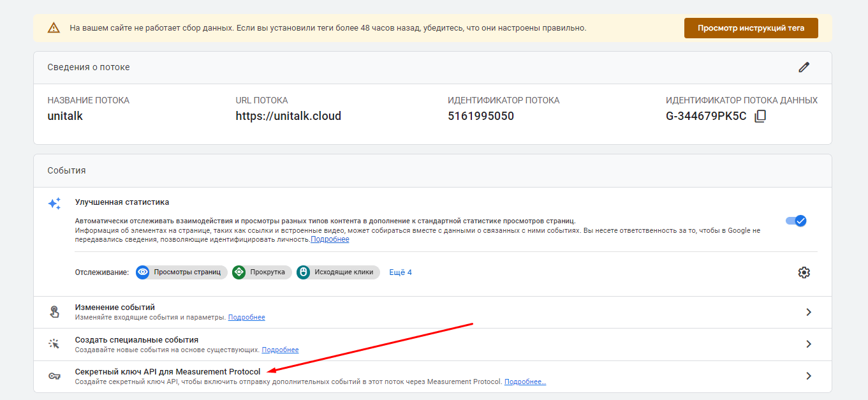The image size is (868, 400).
Task: Click the pencil edit icon in stream details
Action: (x=804, y=68)
